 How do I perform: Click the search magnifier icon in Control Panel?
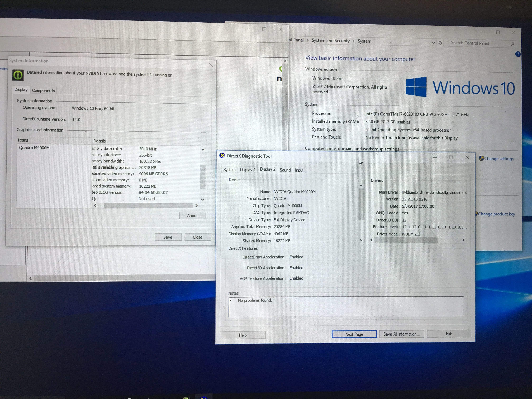tap(512, 44)
